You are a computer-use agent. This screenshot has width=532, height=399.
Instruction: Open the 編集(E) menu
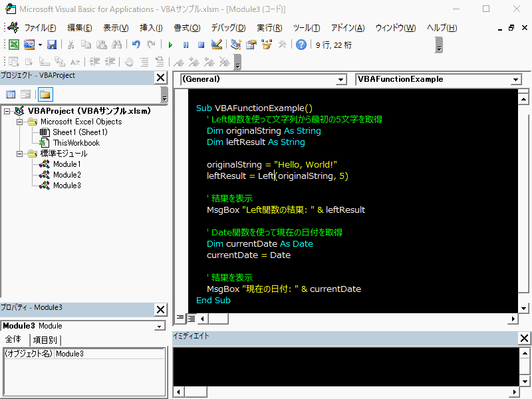79,28
